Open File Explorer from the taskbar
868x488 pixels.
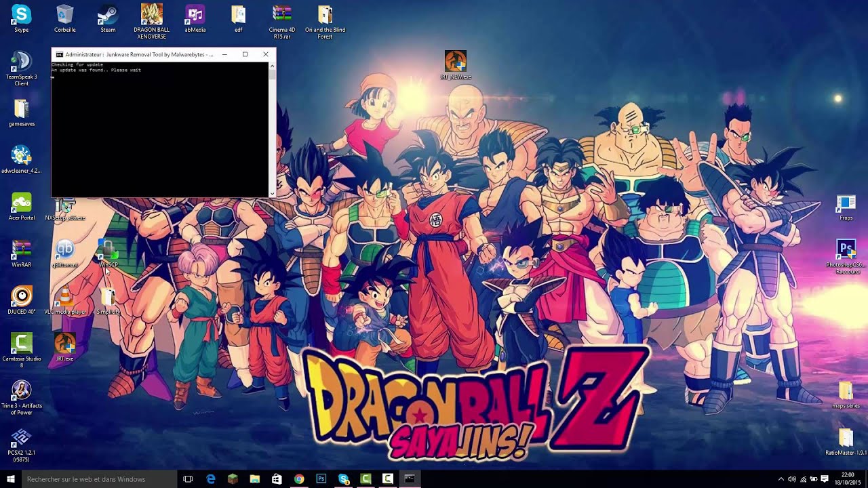[x=254, y=479]
